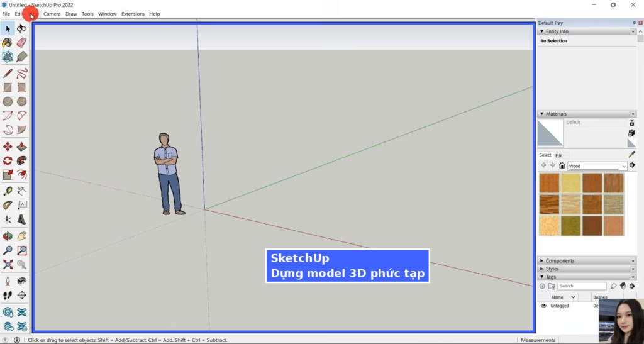Select the Line pencil tool
Viewport: 644px width, 344px height.
pos(8,74)
